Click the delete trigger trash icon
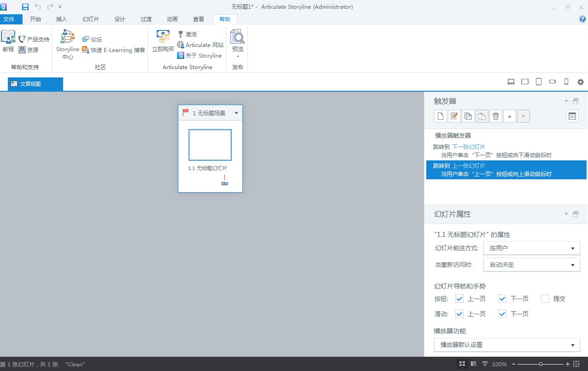The height and width of the screenshot is (371, 588). (496, 116)
